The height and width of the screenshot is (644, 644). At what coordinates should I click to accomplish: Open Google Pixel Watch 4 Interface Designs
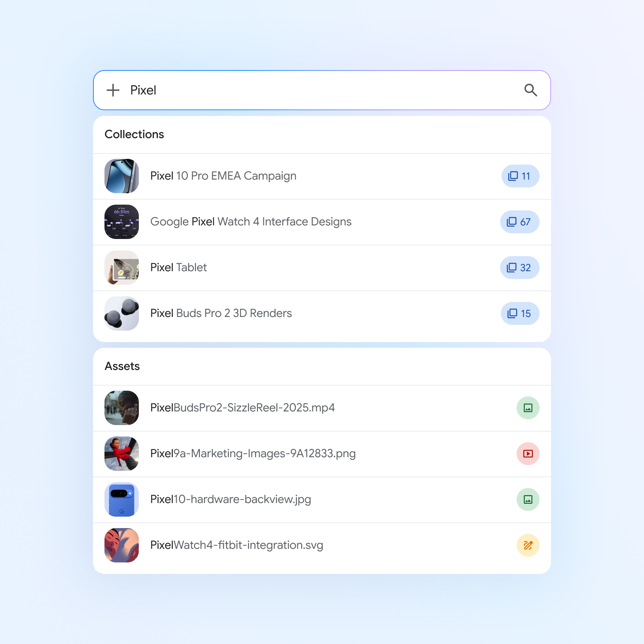pos(322,222)
